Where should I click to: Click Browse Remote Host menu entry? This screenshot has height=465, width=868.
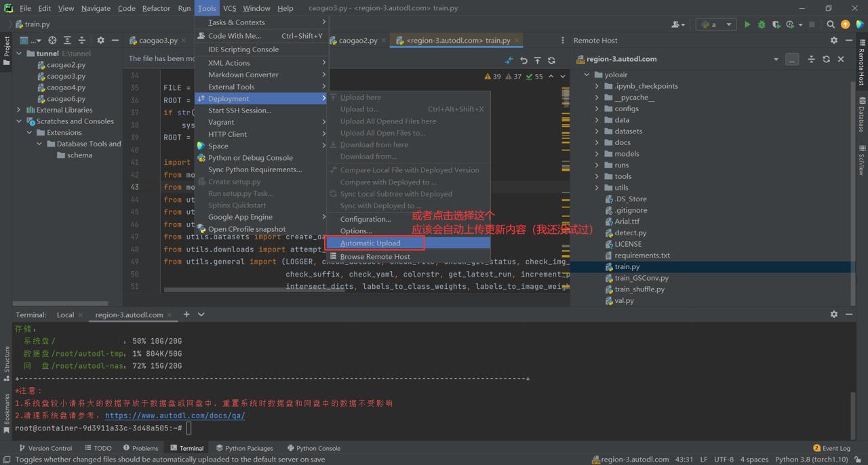(375, 257)
